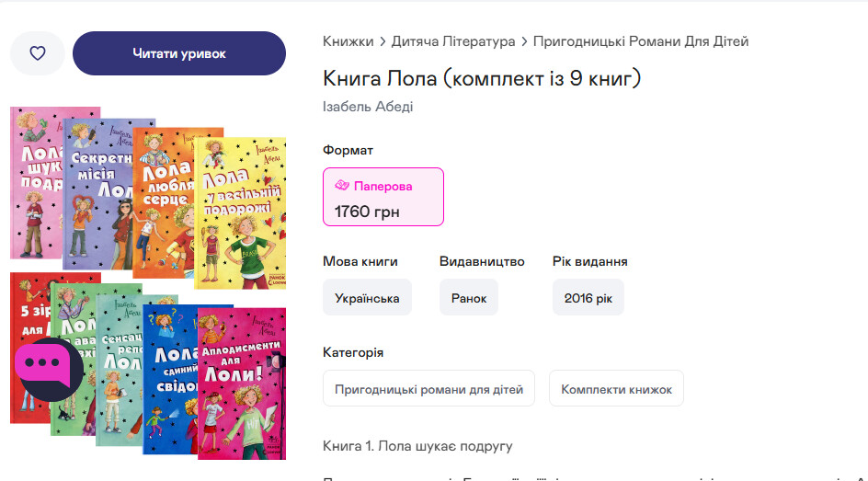Add book to wishlist with heart icon
The image size is (868, 481).
point(38,53)
